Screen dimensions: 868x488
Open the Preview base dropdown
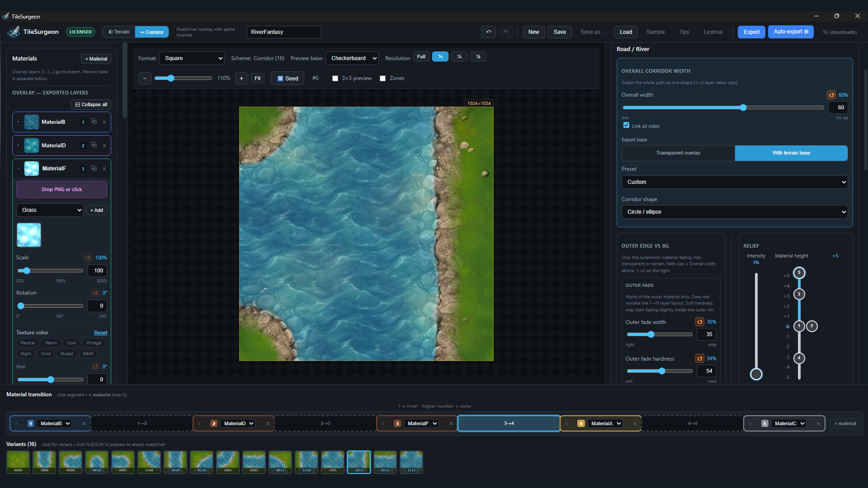pos(352,58)
